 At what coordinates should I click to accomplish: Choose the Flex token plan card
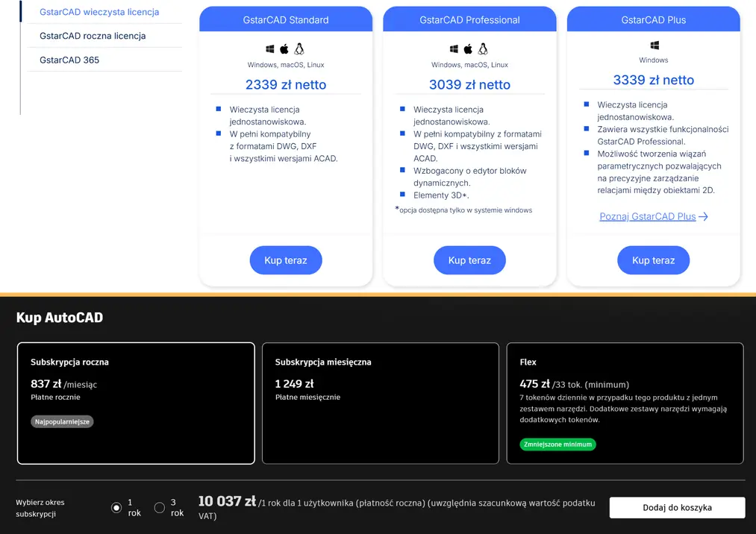coord(625,403)
